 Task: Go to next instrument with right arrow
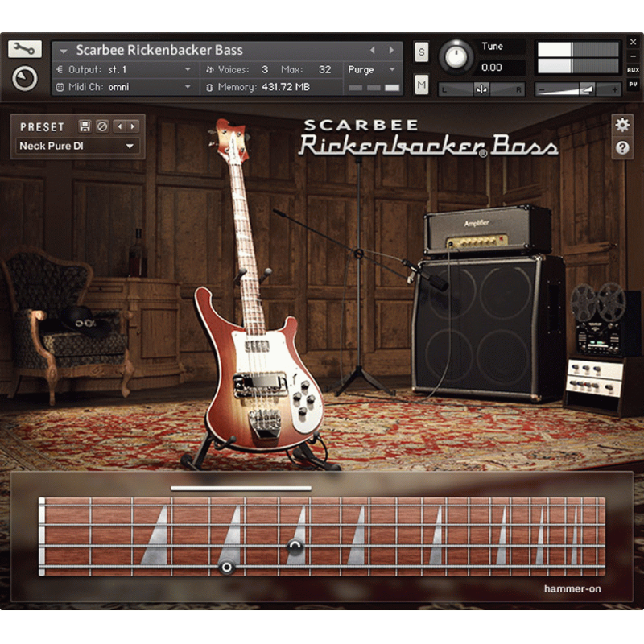pyautogui.click(x=391, y=50)
